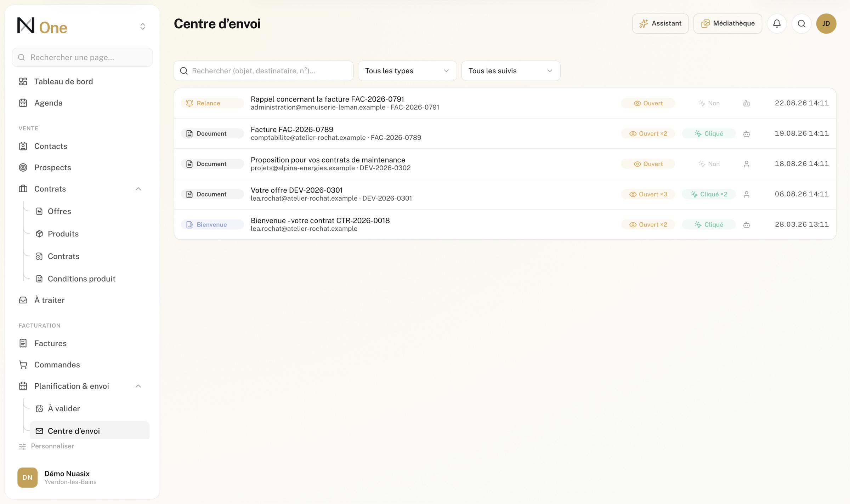The height and width of the screenshot is (504, 850).
Task: Open the Tous les types dropdown
Action: [x=407, y=71]
